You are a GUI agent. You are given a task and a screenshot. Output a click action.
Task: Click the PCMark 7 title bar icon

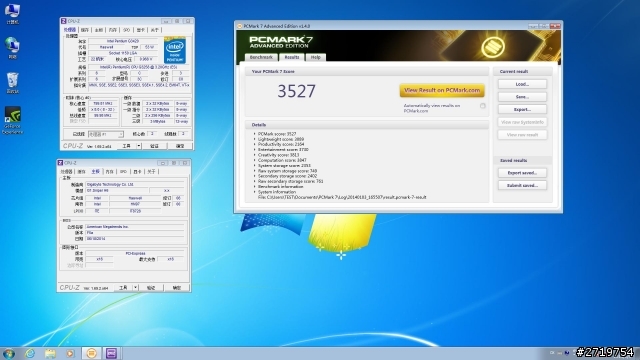click(x=240, y=26)
